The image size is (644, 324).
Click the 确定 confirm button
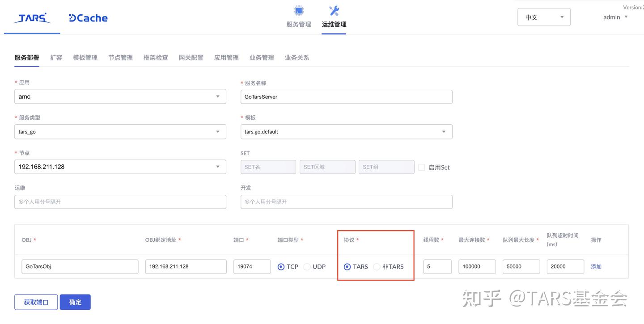tap(75, 302)
